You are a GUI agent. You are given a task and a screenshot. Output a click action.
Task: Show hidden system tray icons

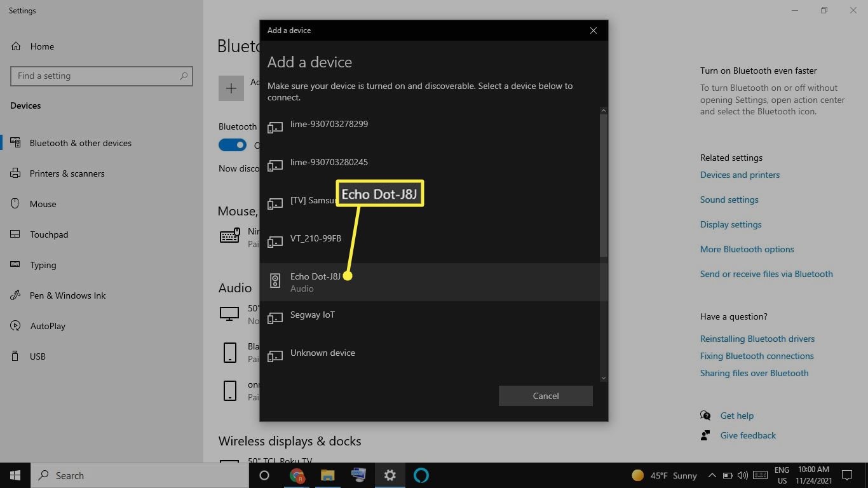coord(712,475)
